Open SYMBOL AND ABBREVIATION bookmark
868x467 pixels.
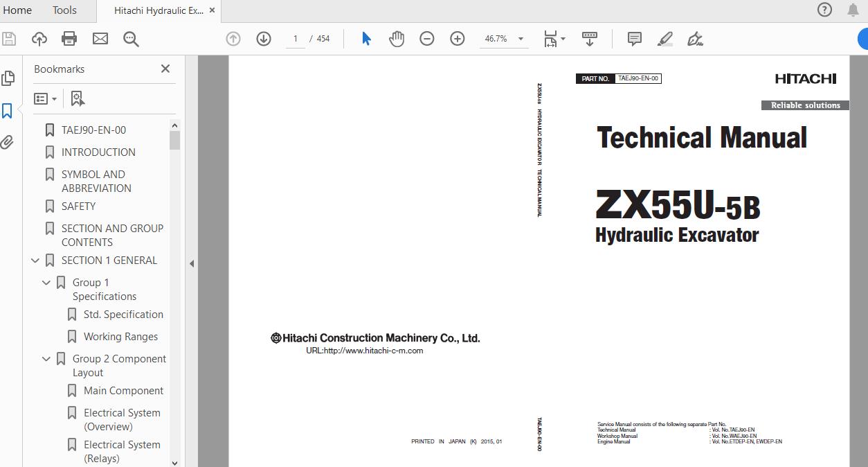pyautogui.click(x=96, y=181)
